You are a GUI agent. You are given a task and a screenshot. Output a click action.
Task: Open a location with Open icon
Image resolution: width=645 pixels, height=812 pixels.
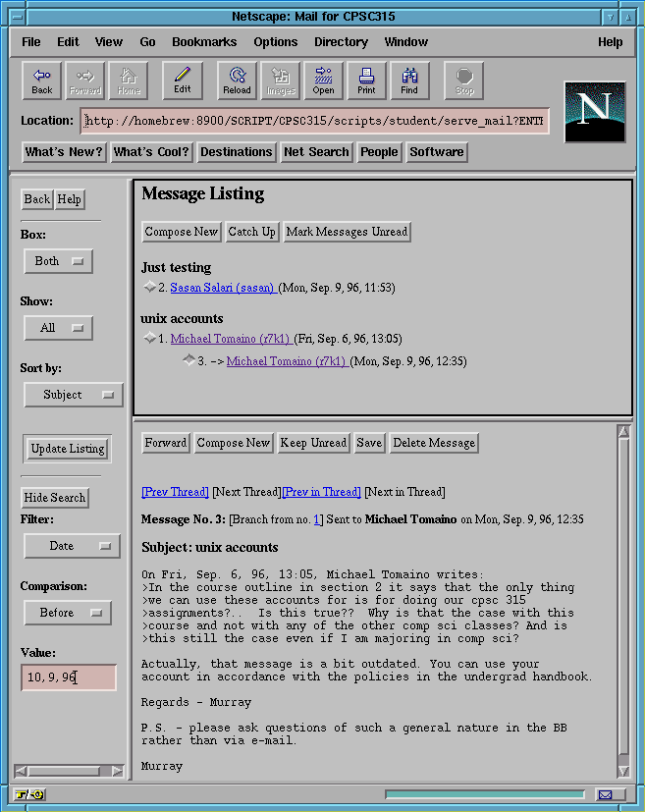click(x=324, y=81)
